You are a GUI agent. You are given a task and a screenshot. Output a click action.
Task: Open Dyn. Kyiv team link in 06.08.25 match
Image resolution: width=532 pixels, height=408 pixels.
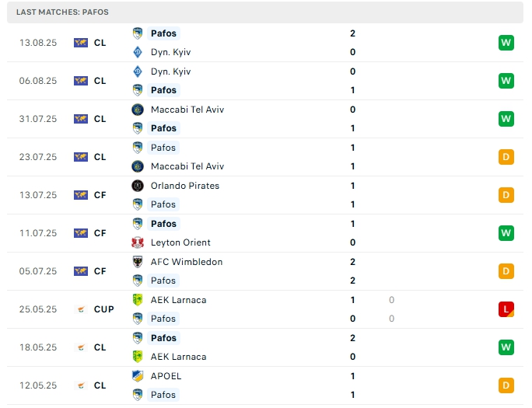coord(170,71)
